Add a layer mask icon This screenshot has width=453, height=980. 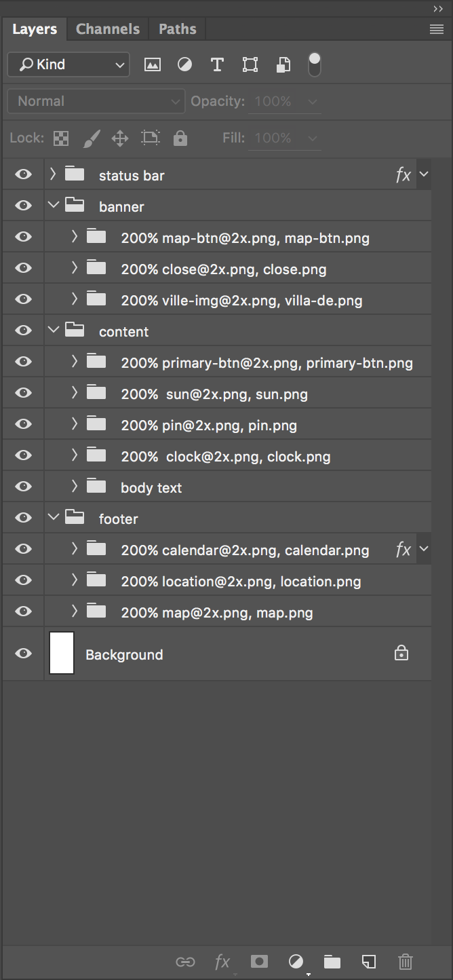tap(258, 961)
